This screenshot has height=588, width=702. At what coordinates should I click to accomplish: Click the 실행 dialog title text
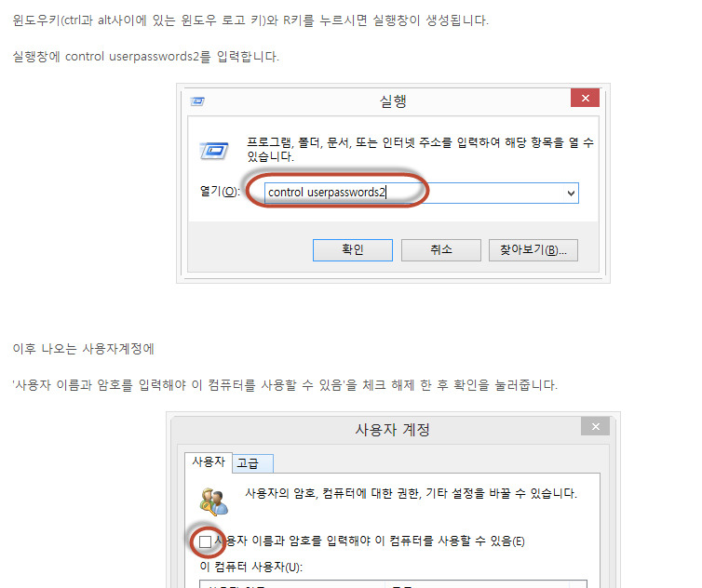click(393, 101)
